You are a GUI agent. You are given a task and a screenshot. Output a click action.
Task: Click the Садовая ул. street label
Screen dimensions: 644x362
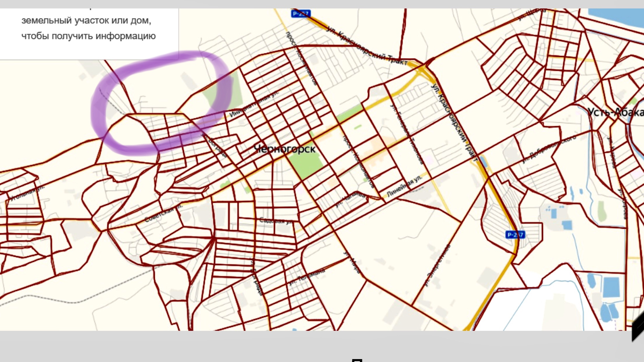[x=276, y=221]
